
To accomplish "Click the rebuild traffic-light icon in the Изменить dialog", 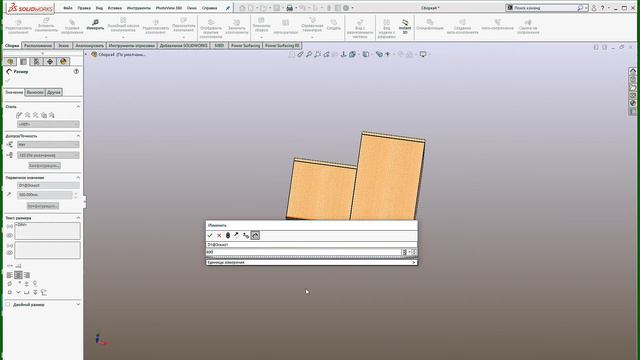I will point(228,236).
